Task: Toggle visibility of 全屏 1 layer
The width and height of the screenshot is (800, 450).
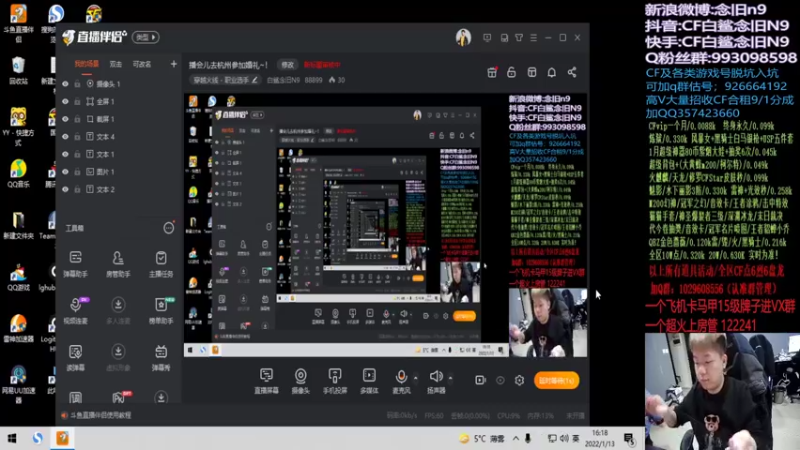Action: (x=65, y=102)
